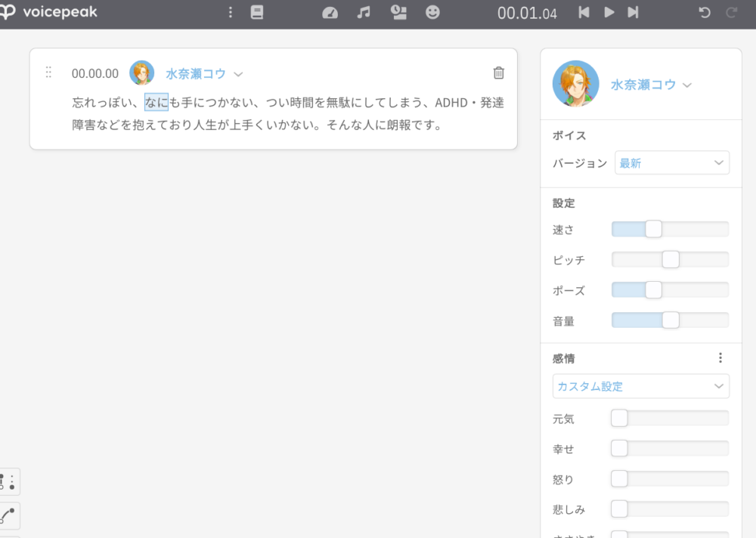
Task: Delete the text block with trash icon
Action: tap(499, 73)
